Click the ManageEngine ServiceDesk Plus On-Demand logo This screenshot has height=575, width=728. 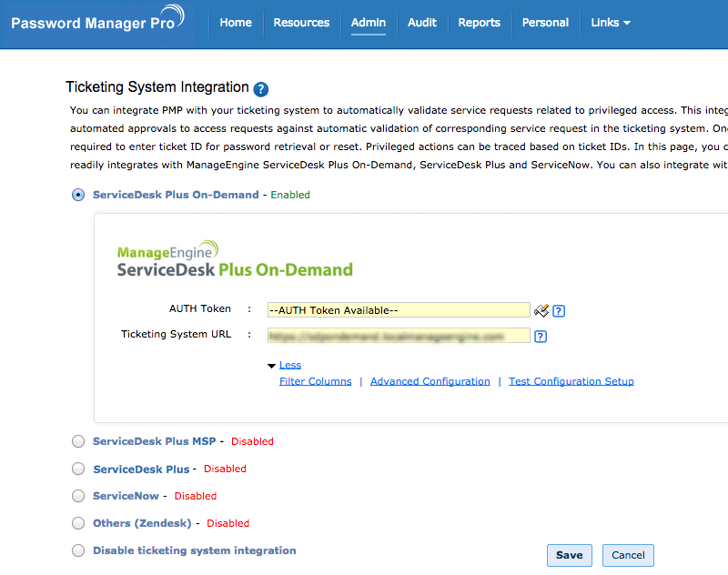235,259
